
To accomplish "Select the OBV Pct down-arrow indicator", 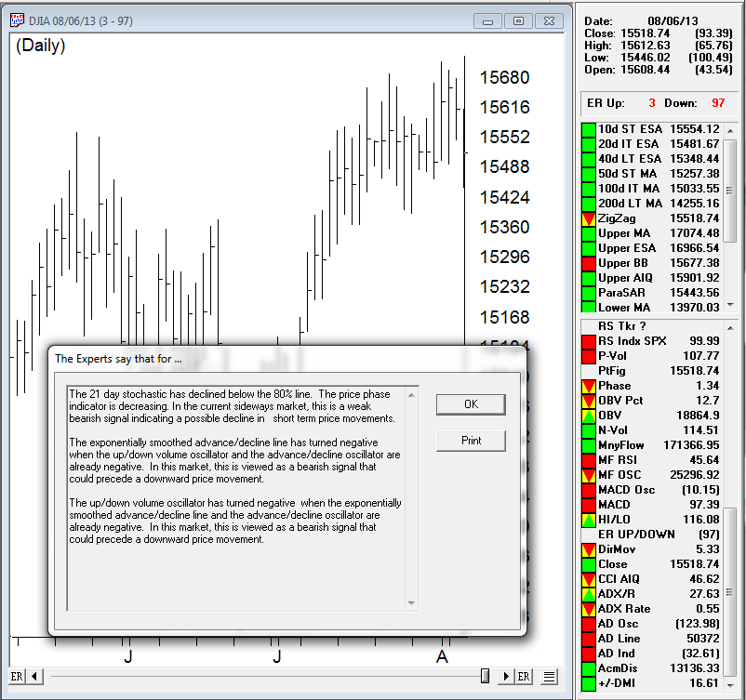I will (589, 401).
